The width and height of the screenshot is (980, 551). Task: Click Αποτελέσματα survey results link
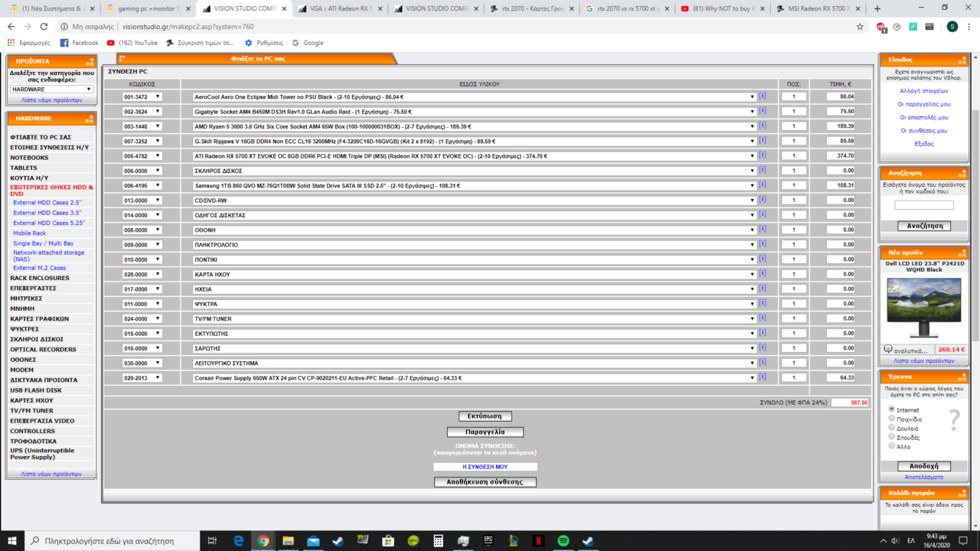[924, 477]
